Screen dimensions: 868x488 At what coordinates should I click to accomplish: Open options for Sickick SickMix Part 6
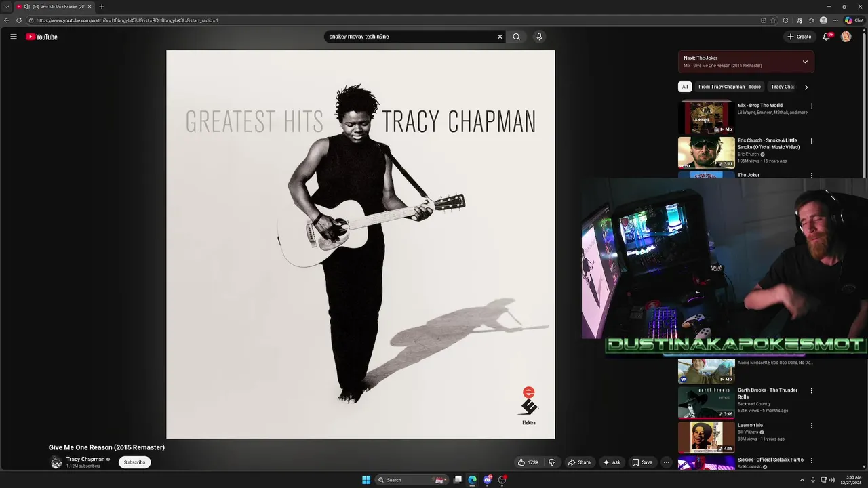click(x=811, y=460)
